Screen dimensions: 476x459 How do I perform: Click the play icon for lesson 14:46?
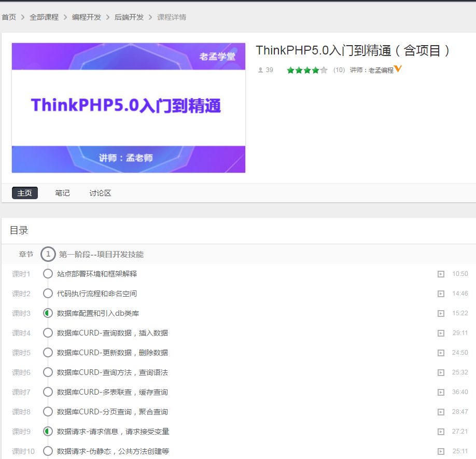point(441,294)
